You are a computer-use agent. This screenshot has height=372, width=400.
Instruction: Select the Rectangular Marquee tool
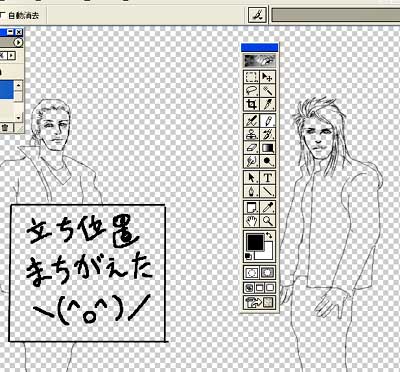click(x=251, y=77)
